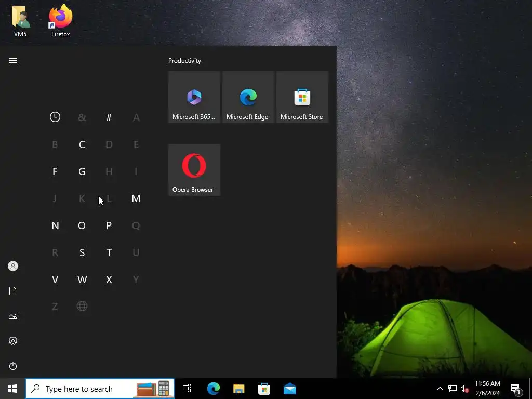
Task: Show hidden system tray icons
Action: coord(440,389)
